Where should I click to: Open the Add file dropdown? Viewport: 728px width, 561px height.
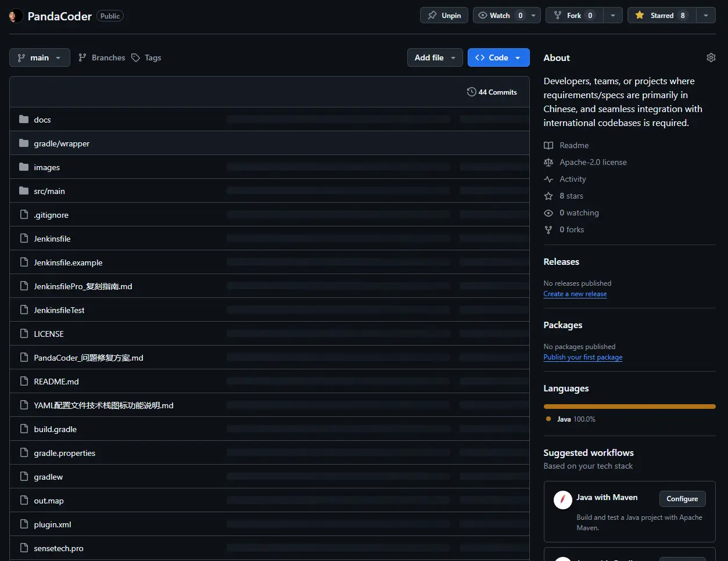[435, 57]
